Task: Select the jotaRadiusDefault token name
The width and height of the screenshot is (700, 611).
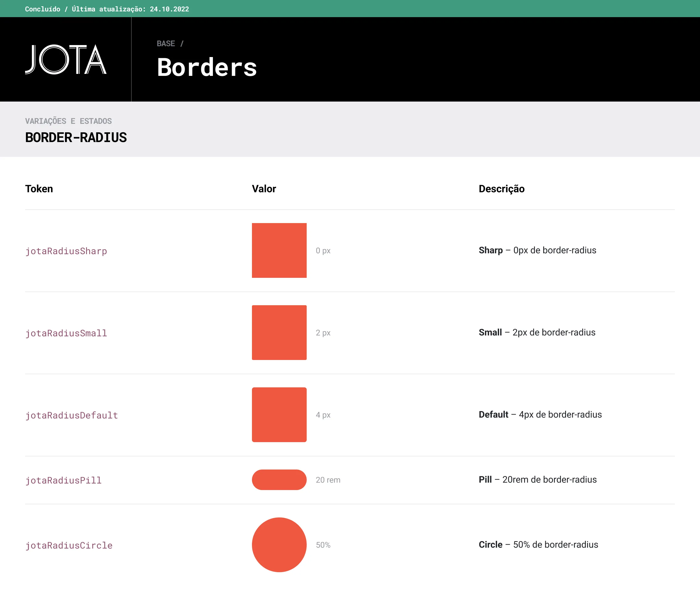Action: pyautogui.click(x=72, y=415)
